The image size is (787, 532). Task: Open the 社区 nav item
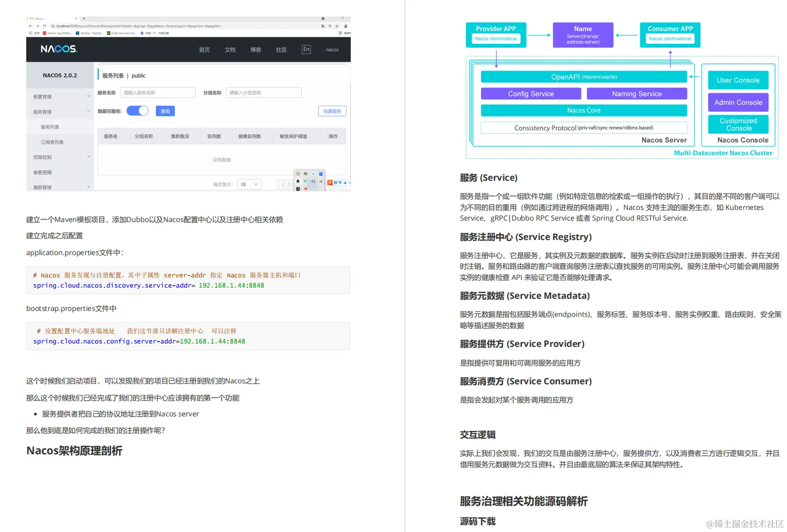point(281,50)
